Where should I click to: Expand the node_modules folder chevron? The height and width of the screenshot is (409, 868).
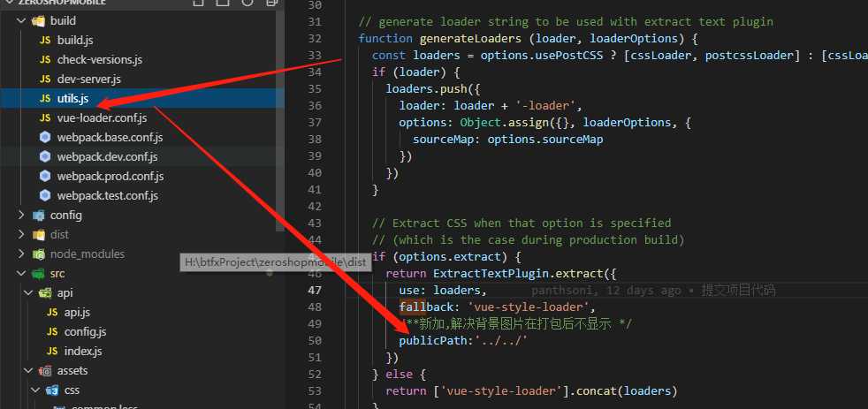(x=21, y=254)
